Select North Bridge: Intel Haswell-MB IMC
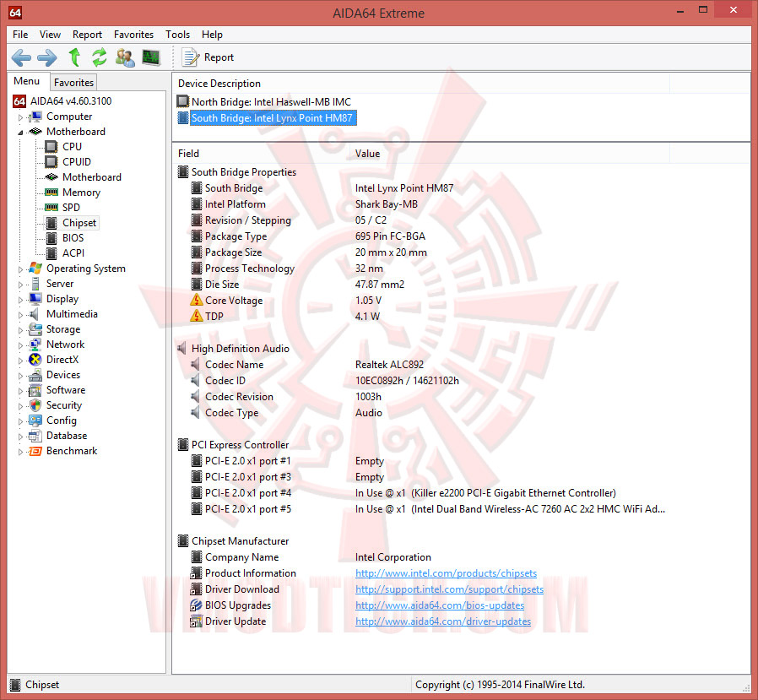Viewport: 758px width, 700px height. [x=271, y=102]
